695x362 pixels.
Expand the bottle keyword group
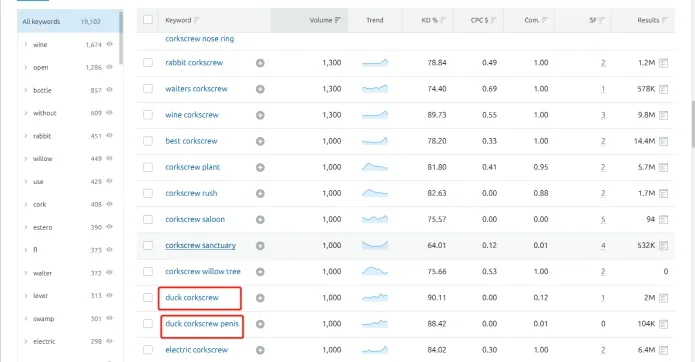[x=26, y=90]
